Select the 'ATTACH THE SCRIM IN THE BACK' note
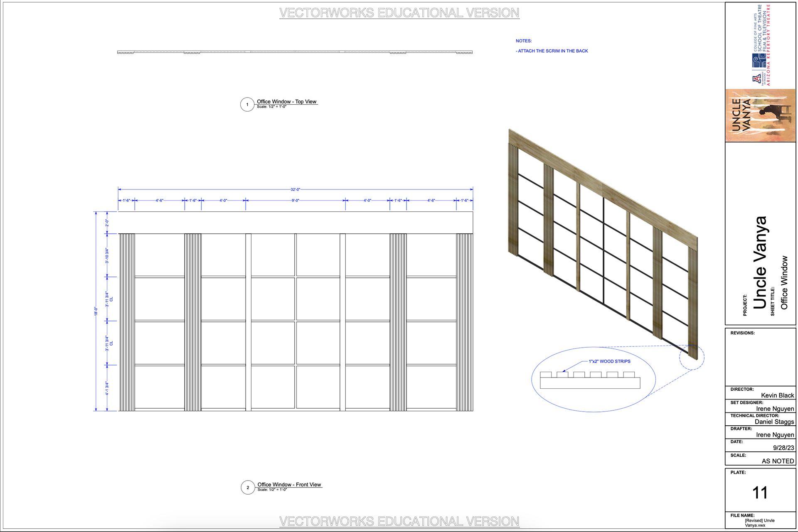Screen dimensions: 798x532 (553, 51)
